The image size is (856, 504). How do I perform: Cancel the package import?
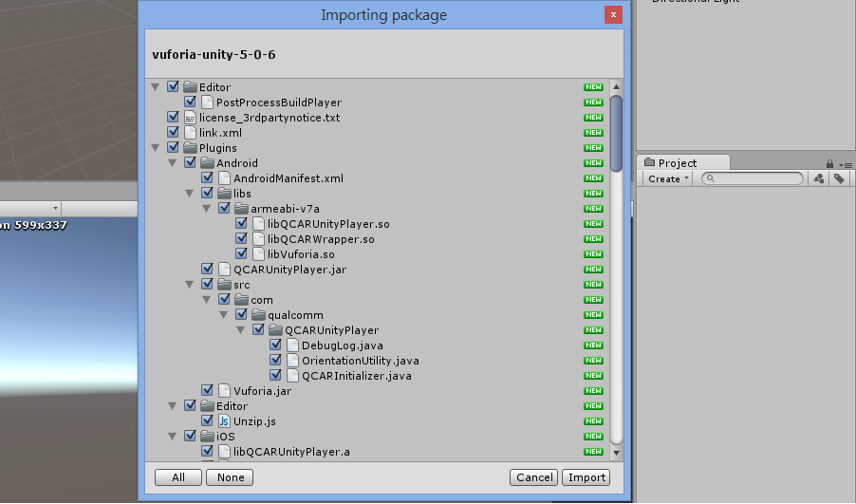click(534, 477)
